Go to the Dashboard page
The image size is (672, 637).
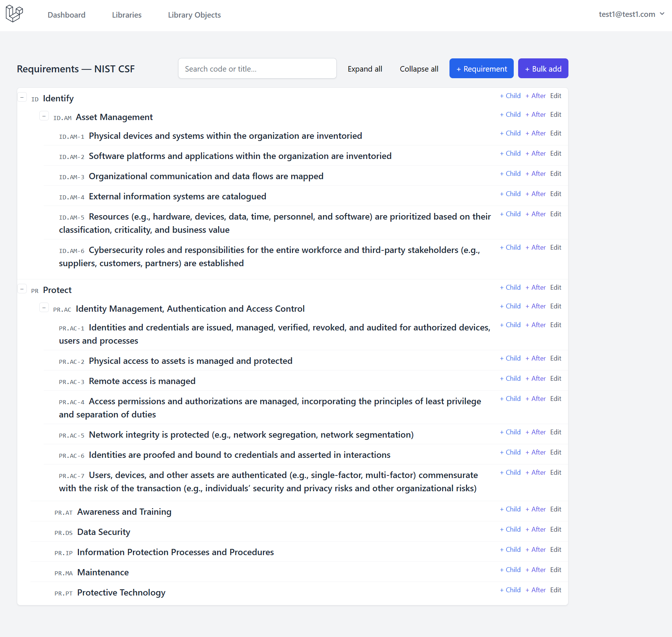click(66, 15)
